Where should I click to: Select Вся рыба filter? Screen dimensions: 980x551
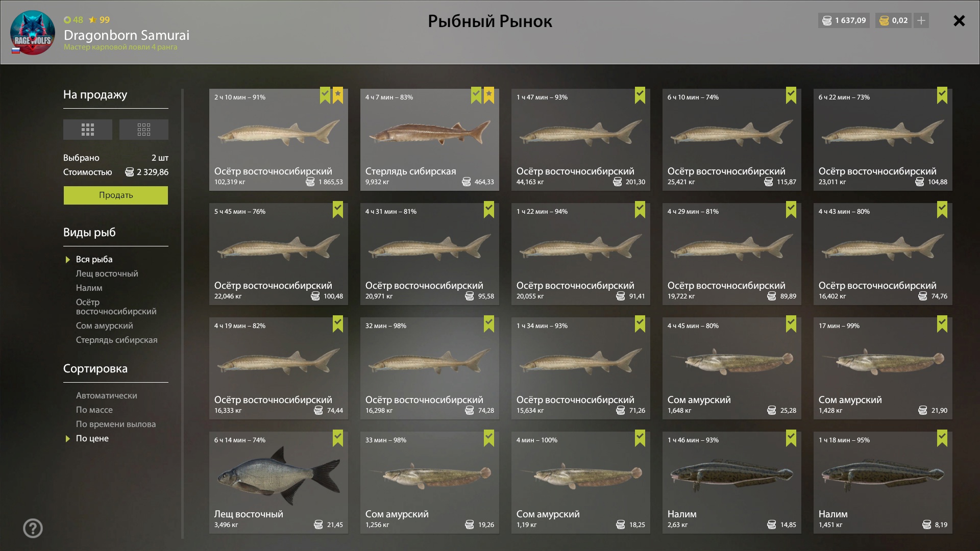pyautogui.click(x=94, y=259)
